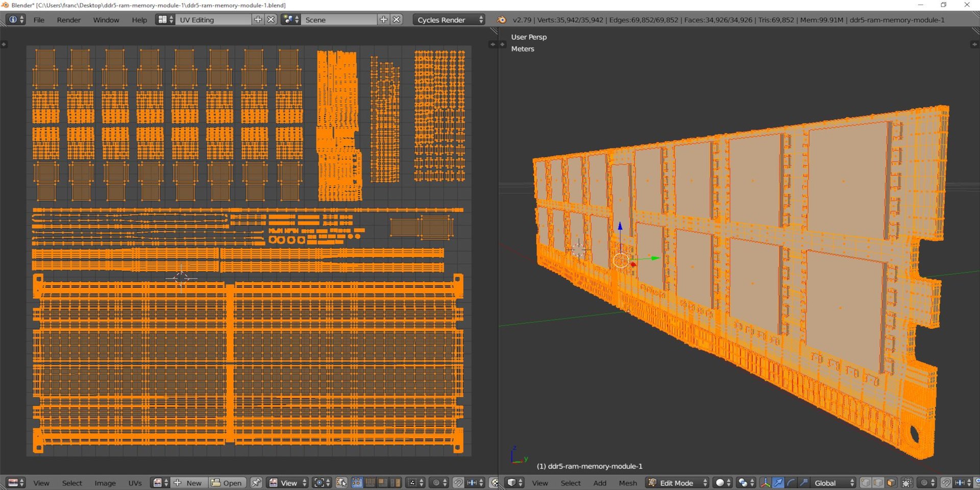980x490 pixels.
Task: Click the translate manipulator arrow icon
Action: pyautogui.click(x=778, y=483)
